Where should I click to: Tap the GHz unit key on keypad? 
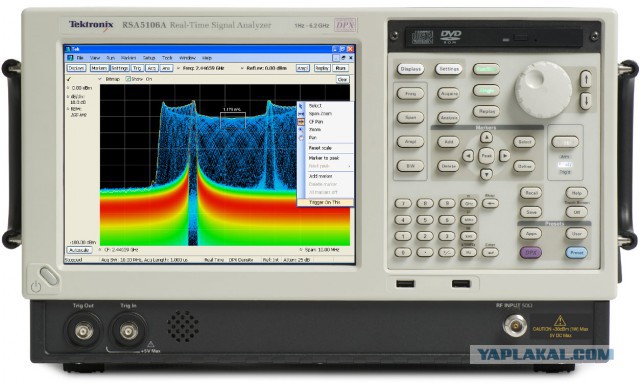(x=468, y=203)
